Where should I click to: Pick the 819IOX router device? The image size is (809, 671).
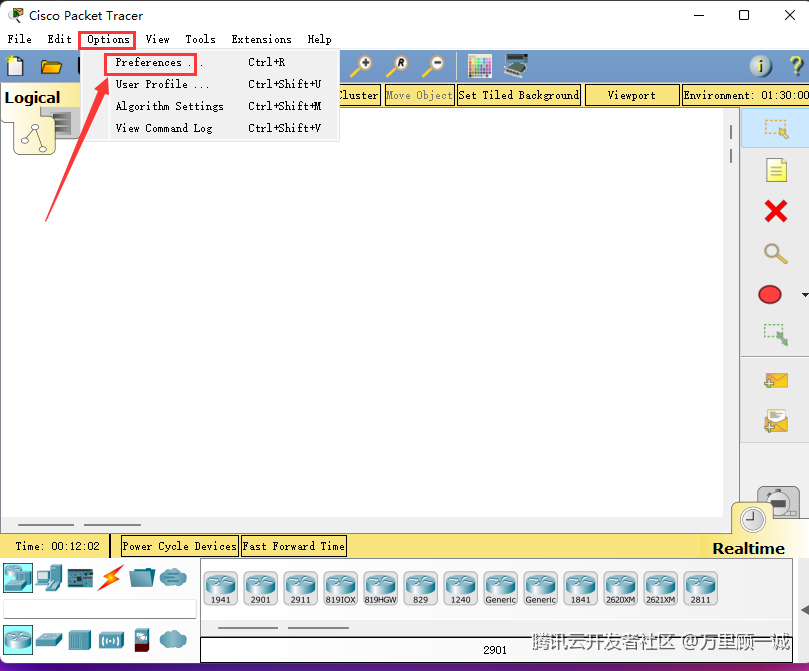pyautogui.click(x=341, y=588)
